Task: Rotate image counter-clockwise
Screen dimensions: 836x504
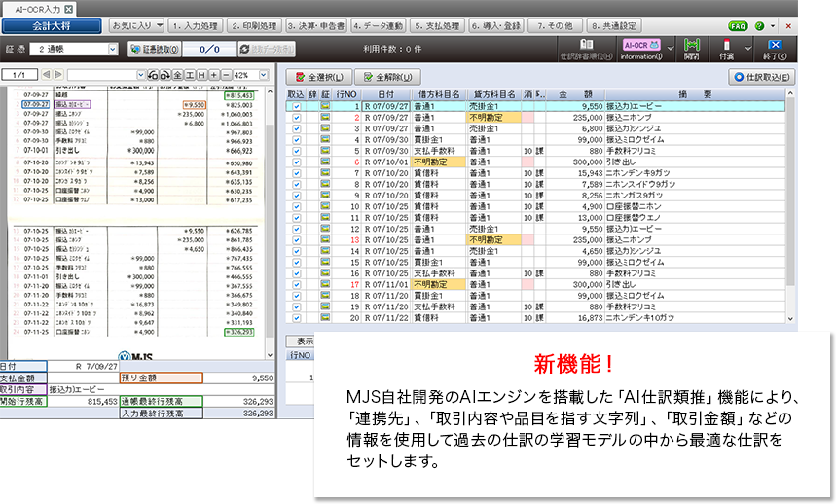Action: click(x=153, y=75)
